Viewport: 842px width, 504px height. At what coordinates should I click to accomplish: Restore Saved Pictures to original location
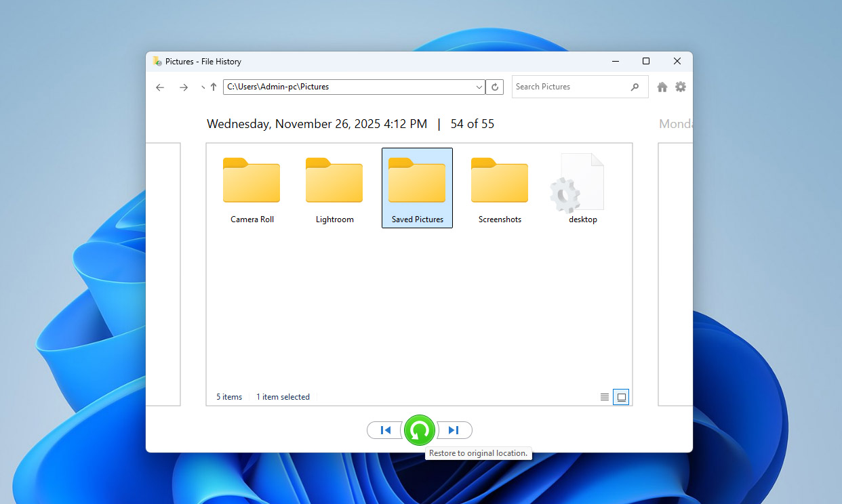419,429
